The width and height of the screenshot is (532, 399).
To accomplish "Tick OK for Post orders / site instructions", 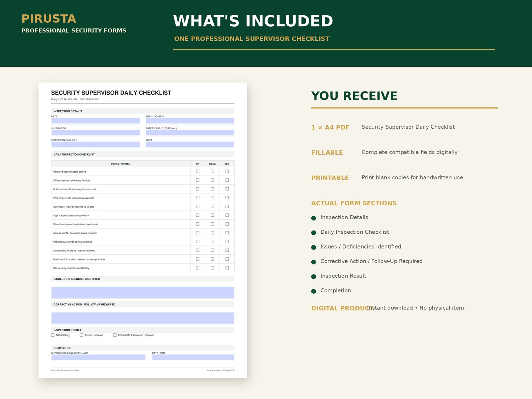I will click(198, 198).
